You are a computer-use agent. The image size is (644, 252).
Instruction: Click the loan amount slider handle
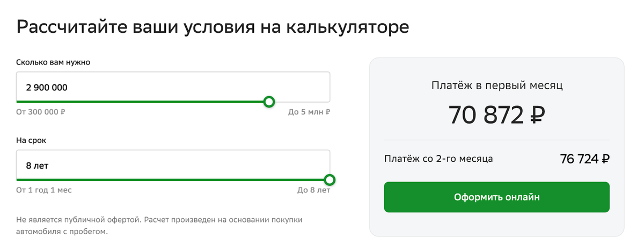click(x=269, y=102)
